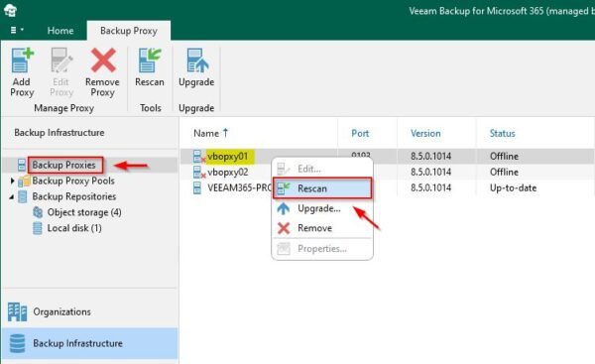Select the vbopxy01 proxy row
Image resolution: width=595 pixels, height=364 pixels.
tap(387, 156)
